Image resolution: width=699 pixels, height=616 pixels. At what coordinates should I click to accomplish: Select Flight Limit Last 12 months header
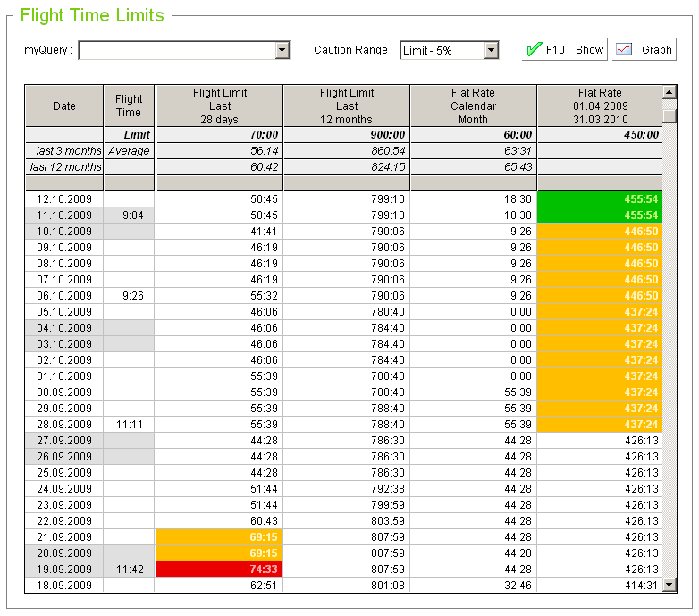(x=347, y=106)
